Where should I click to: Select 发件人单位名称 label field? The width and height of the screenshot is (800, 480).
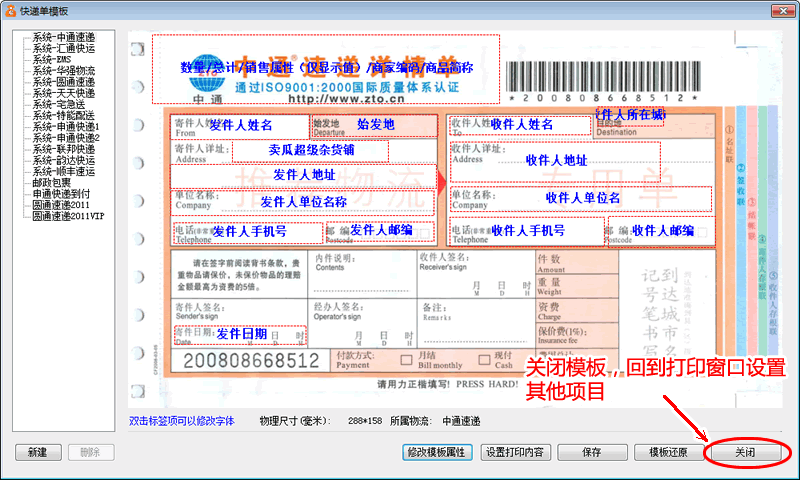coord(304,202)
